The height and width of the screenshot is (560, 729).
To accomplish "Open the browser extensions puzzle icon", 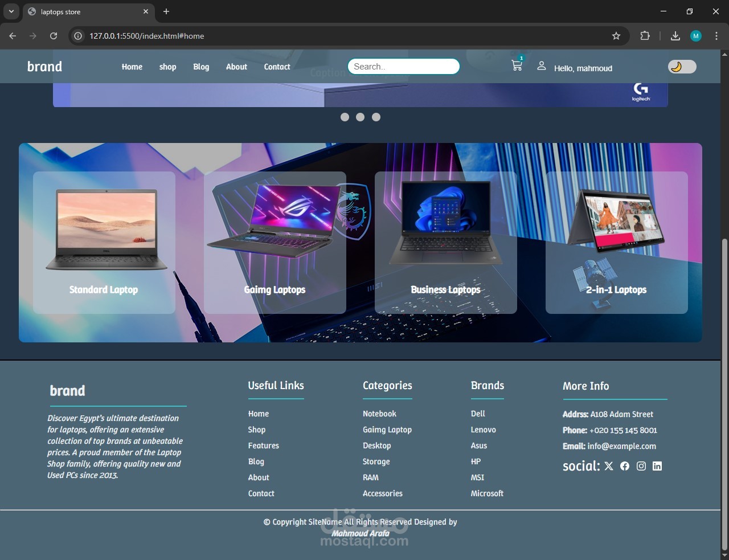I will [x=645, y=36].
